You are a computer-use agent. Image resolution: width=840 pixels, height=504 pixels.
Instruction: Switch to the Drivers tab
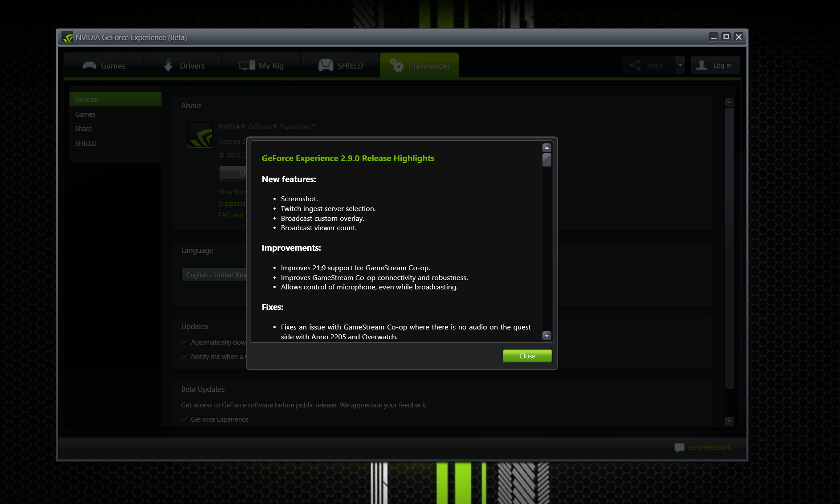pos(182,65)
